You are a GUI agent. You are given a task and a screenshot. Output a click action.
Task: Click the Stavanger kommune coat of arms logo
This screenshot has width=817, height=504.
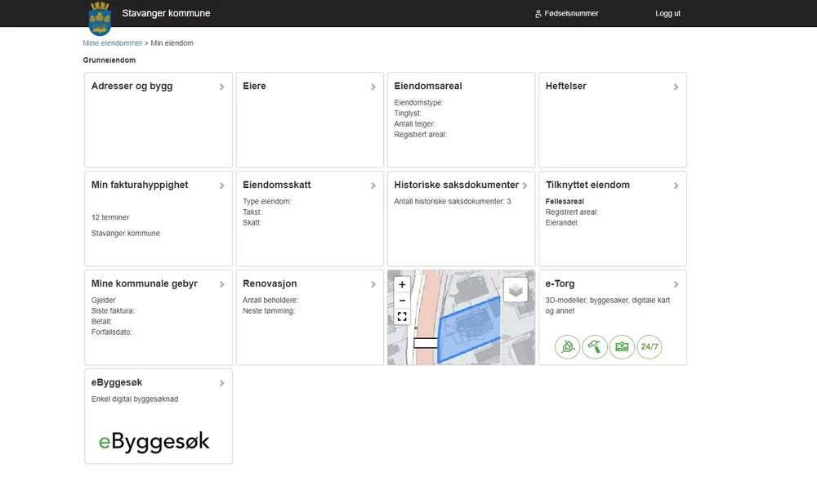[100, 19]
